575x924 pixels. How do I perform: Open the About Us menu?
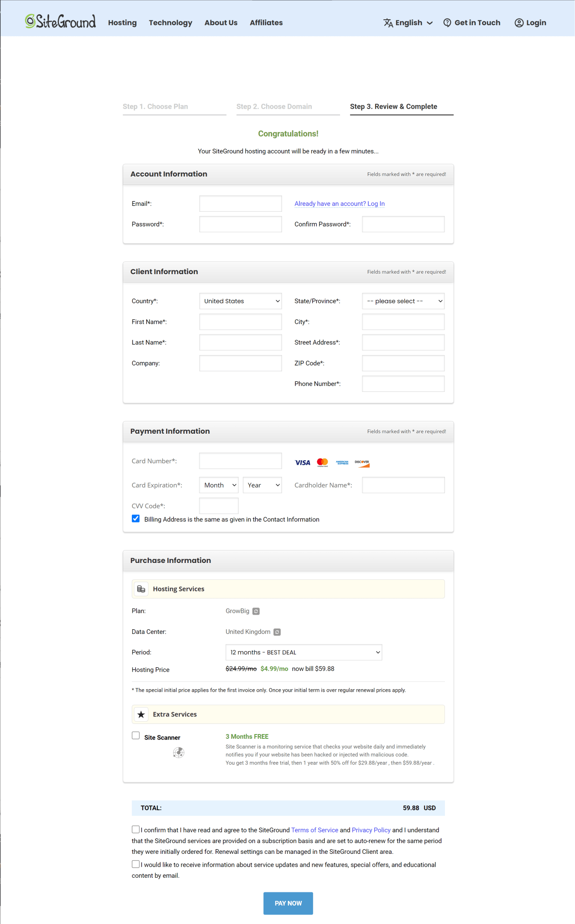click(221, 23)
